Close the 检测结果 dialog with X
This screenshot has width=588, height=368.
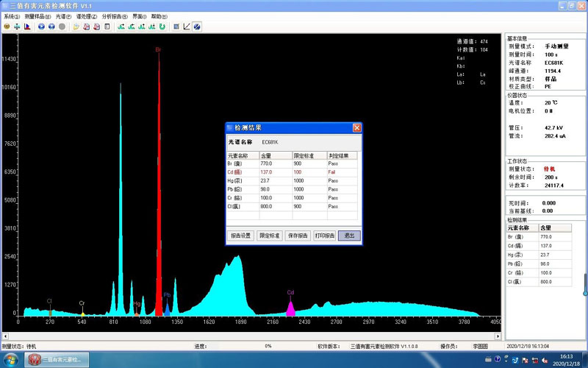tap(356, 128)
